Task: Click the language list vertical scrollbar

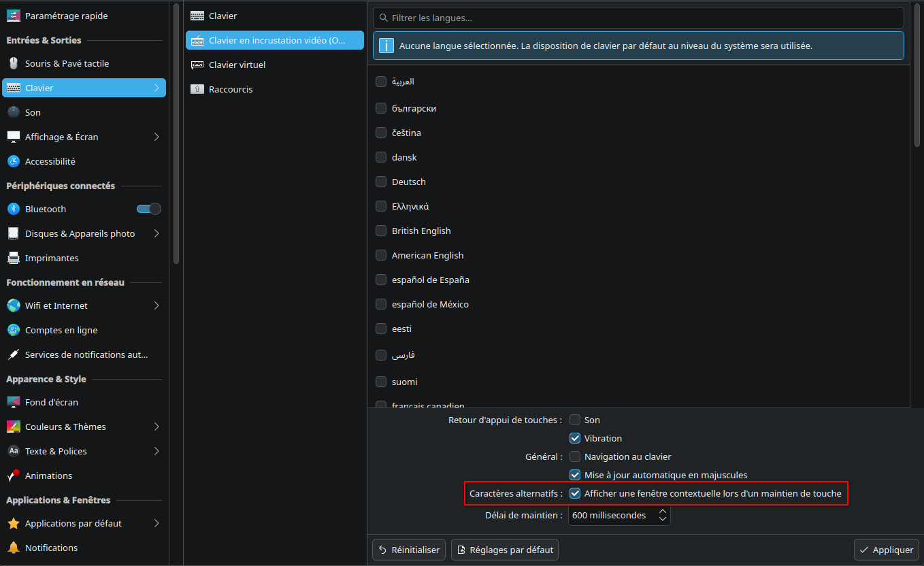Action: [x=917, y=75]
